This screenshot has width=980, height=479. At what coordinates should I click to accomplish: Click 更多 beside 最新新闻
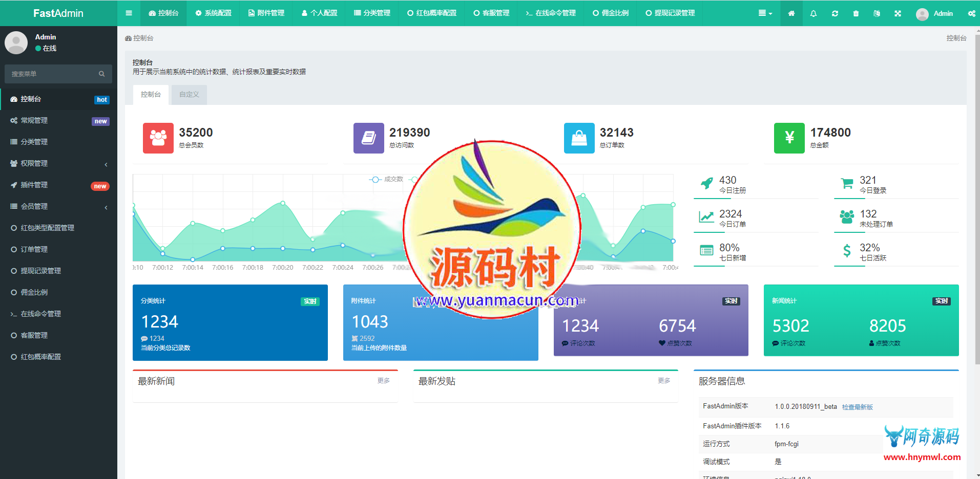pos(383,380)
